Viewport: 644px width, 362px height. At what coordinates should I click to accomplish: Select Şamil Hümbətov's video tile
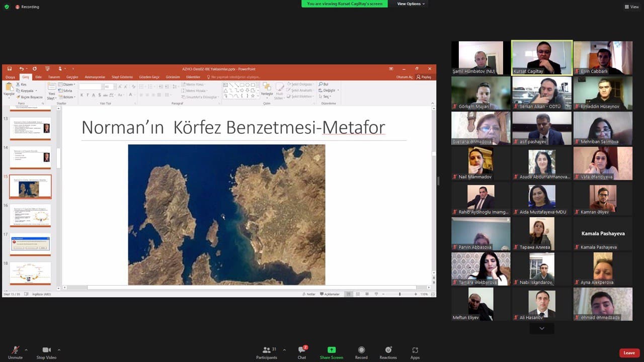pos(481,58)
